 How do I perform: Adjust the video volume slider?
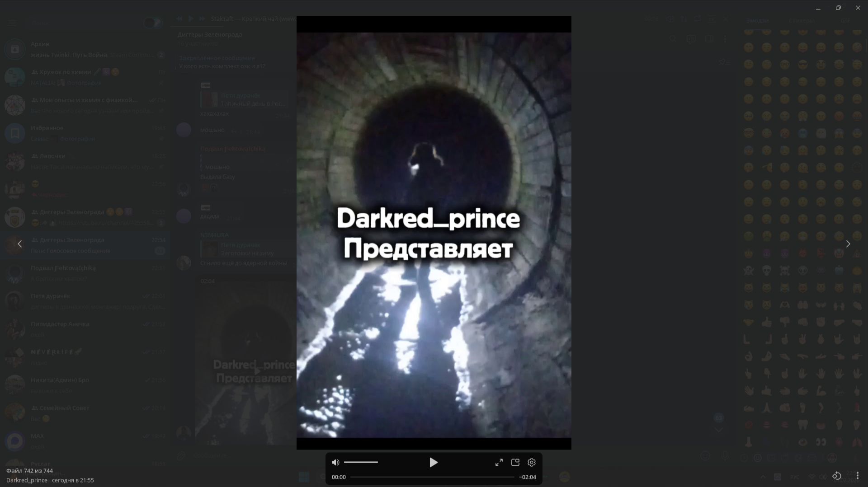[x=361, y=462]
